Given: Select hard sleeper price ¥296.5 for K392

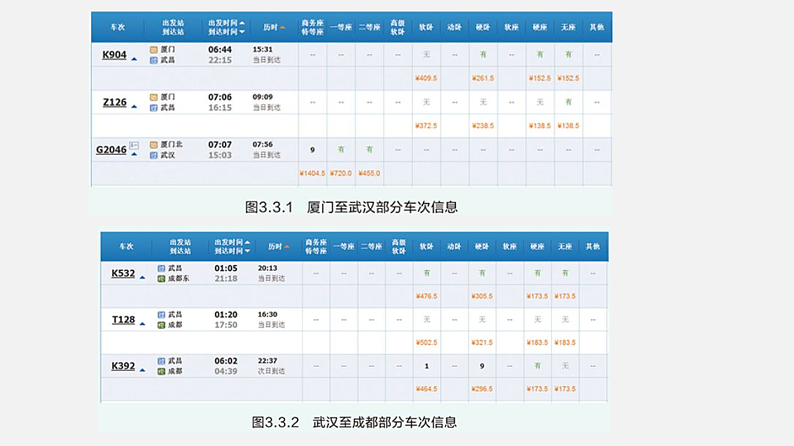Looking at the screenshot, I should [x=482, y=389].
